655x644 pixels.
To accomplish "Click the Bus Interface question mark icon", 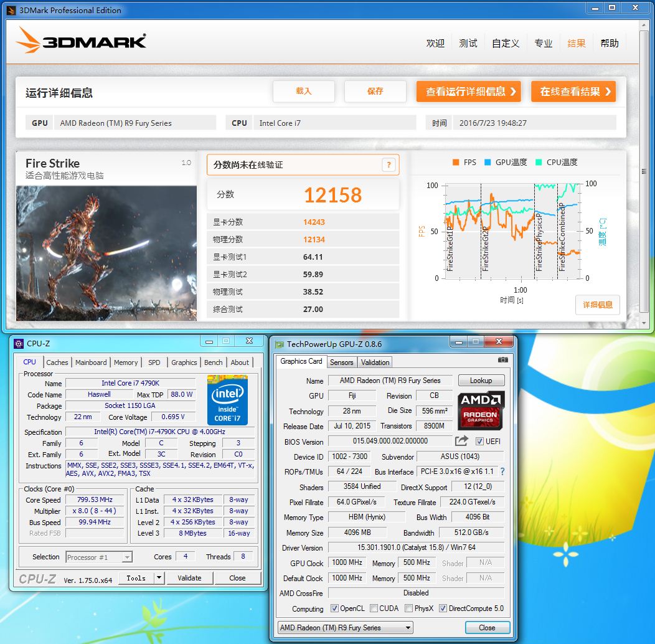I will [x=502, y=471].
